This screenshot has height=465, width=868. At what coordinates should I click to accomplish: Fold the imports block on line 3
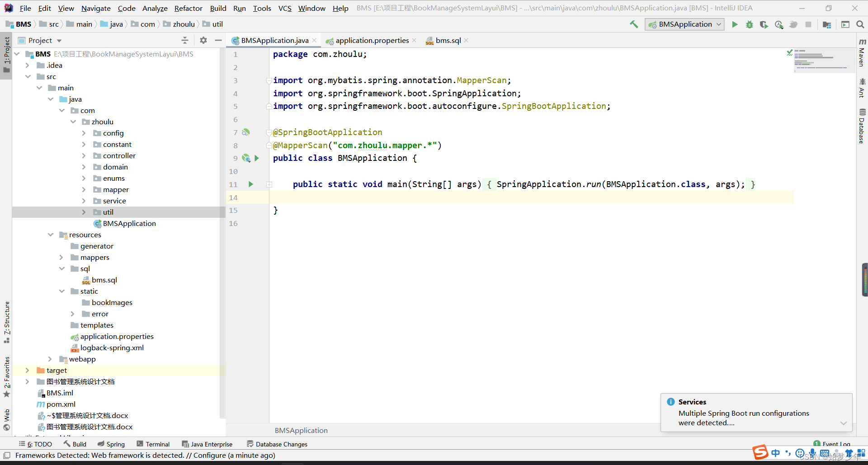[269, 80]
